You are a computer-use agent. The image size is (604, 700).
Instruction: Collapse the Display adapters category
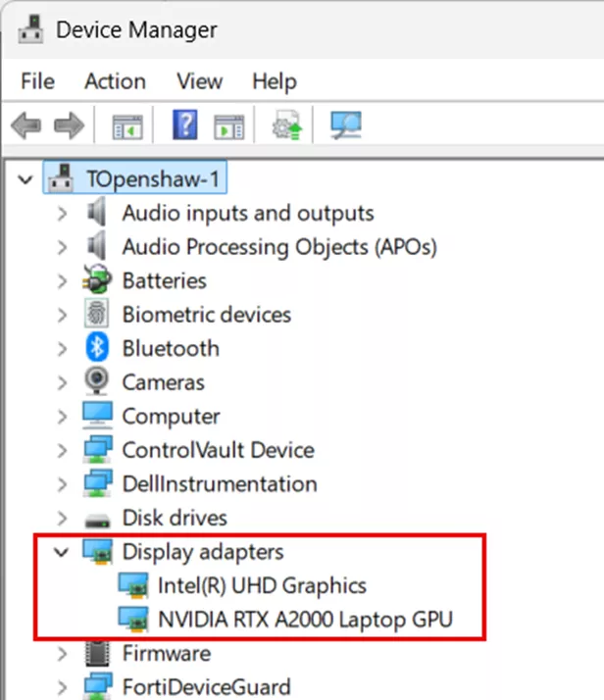tap(61, 552)
